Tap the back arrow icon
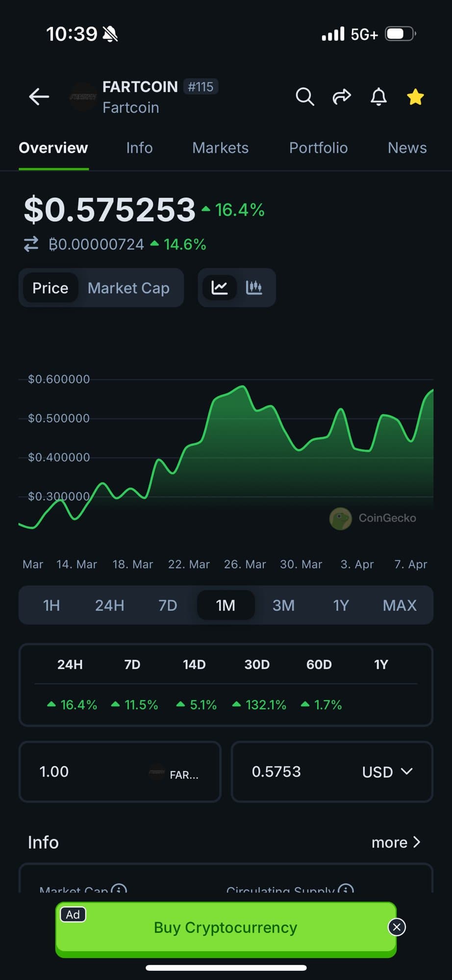The width and height of the screenshot is (452, 980). [x=39, y=97]
